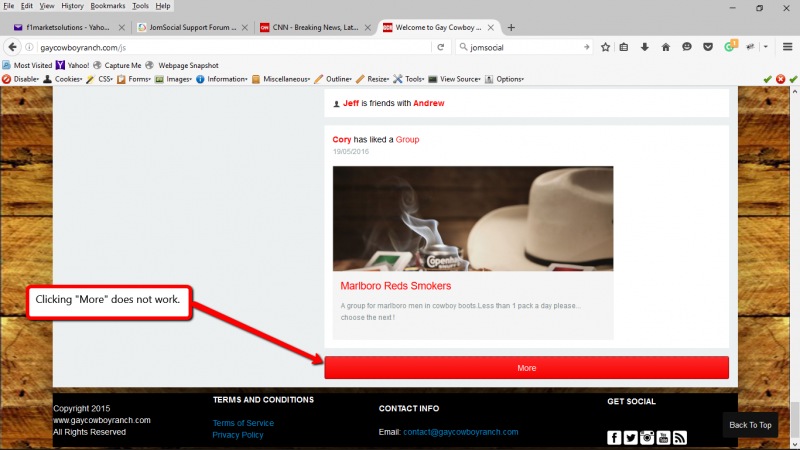Image resolution: width=800 pixels, height=450 pixels.
Task: Submit the jomsocial search with arrow icon
Action: click(x=586, y=47)
